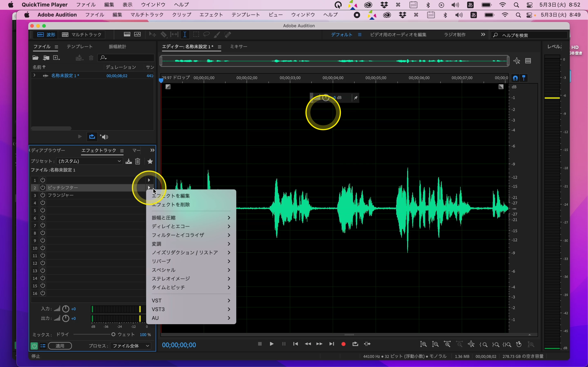Toggle the main effects rack power button

pos(34,346)
